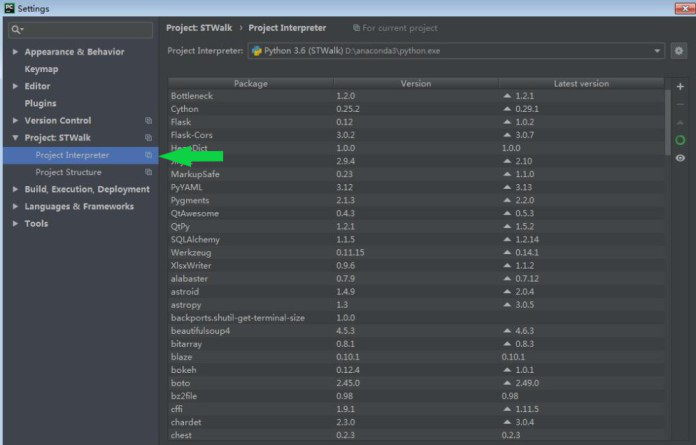
Task: Select the bz2file package row
Action: (416, 396)
